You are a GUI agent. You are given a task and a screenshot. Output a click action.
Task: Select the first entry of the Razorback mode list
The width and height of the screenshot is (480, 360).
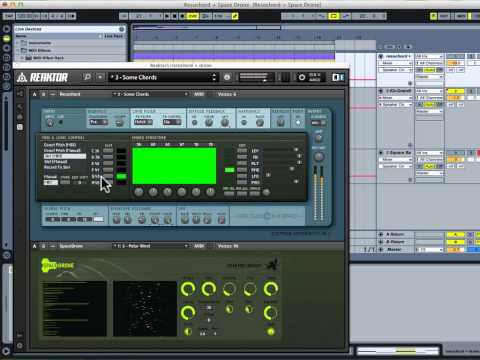pos(60,145)
